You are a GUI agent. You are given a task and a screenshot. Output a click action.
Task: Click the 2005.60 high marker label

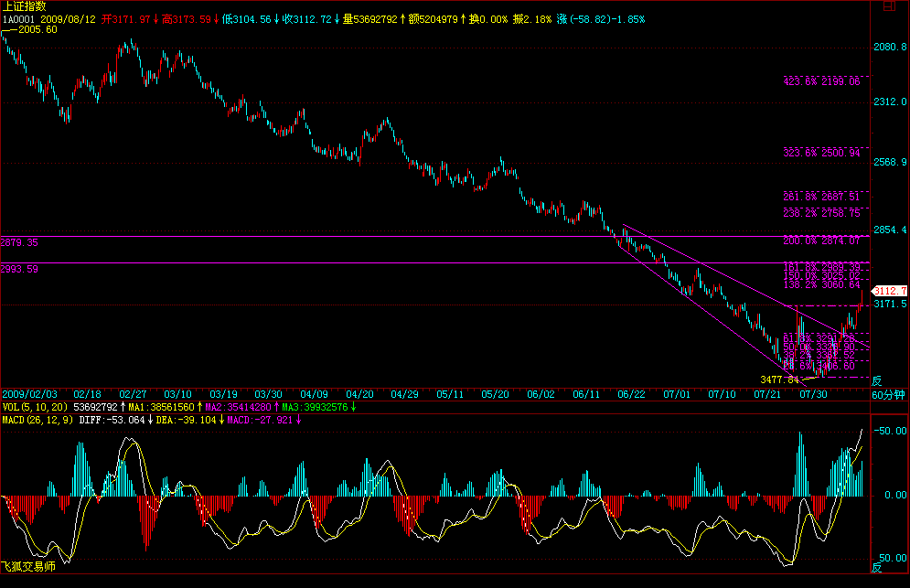tap(37, 29)
